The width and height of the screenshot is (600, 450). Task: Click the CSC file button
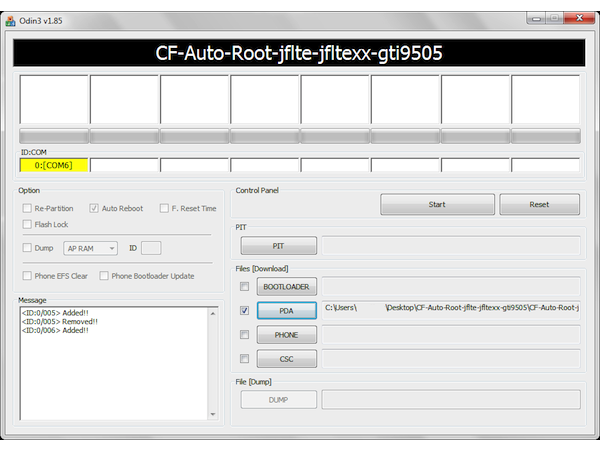click(287, 359)
